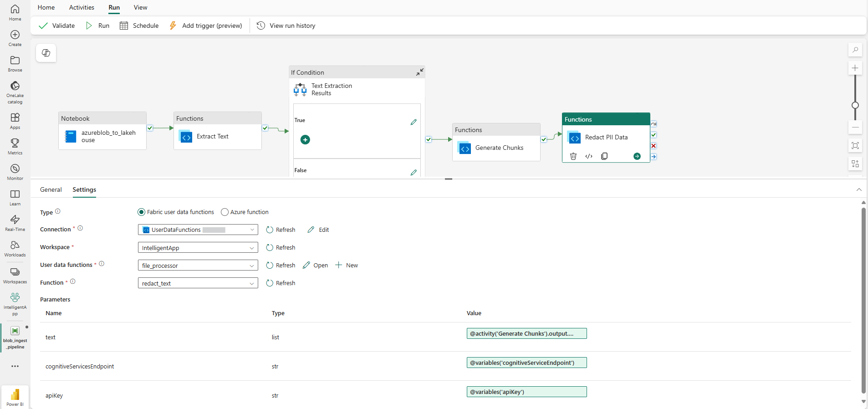
Task: Open the Monitor sidebar icon
Action: click(x=15, y=172)
